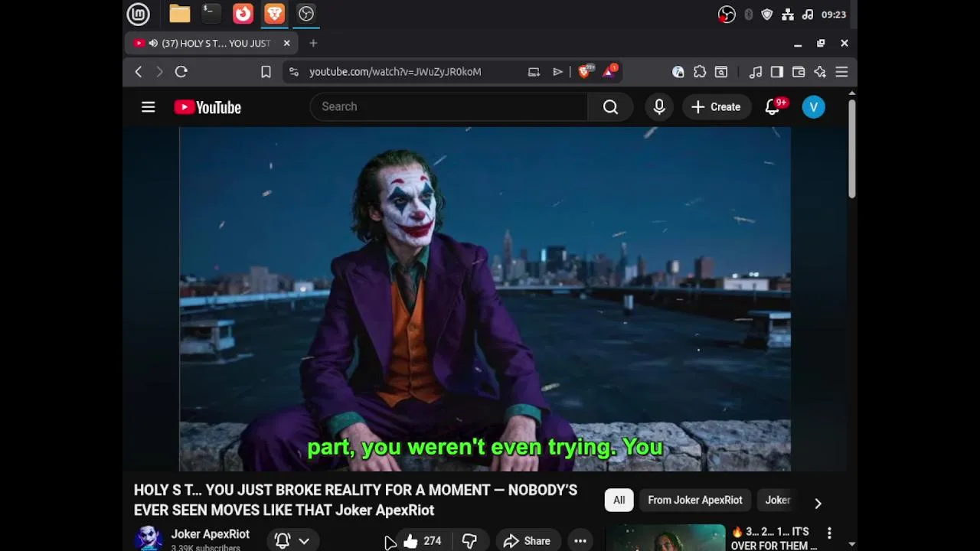Open the extensions puzzle icon
Screen dimensions: 980x551
pyautogui.click(x=700, y=72)
